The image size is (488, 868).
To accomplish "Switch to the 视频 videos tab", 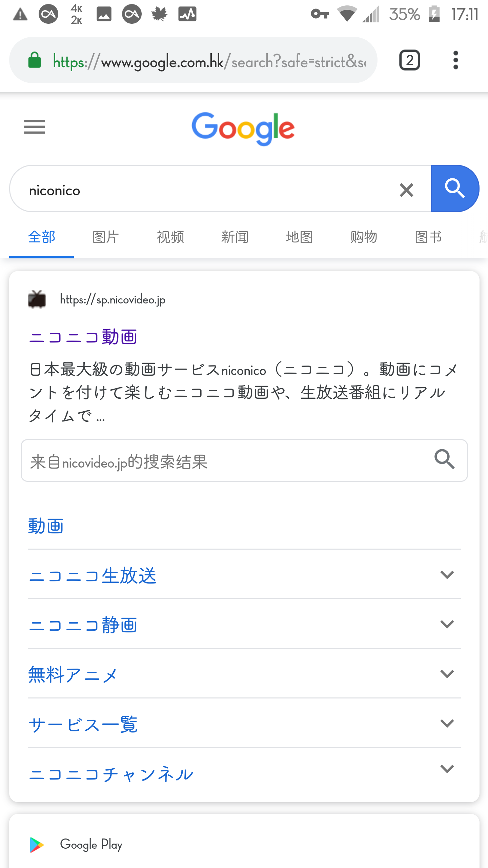I will [x=170, y=237].
